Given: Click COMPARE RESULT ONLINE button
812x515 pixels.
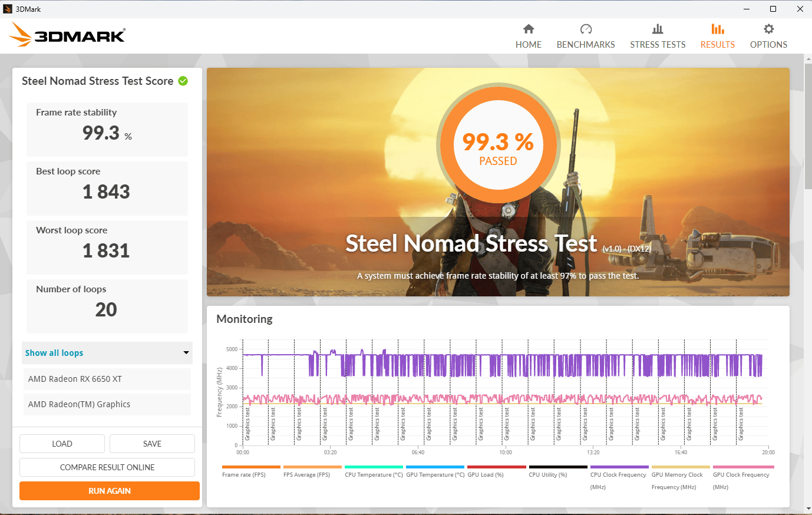Looking at the screenshot, I should pyautogui.click(x=107, y=467).
